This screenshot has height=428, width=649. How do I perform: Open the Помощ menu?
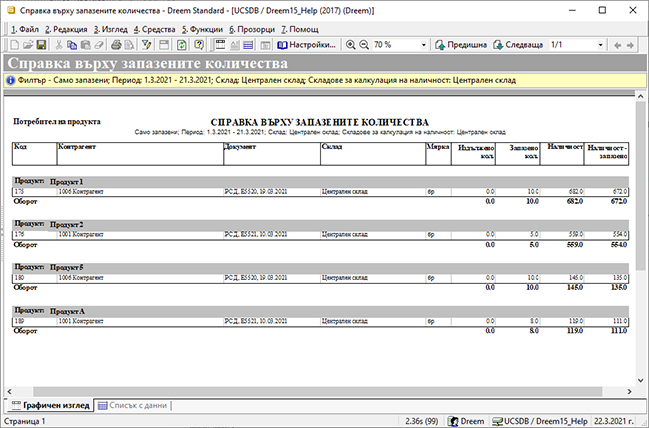pos(300,29)
